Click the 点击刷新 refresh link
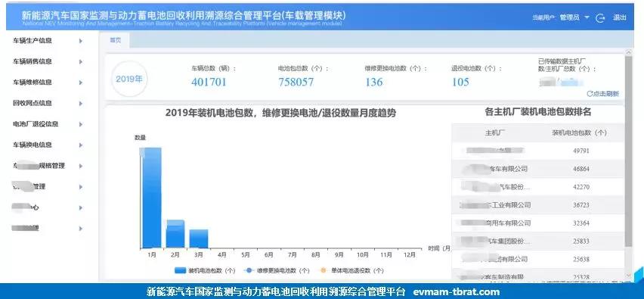The height and width of the screenshot is (299, 644). [x=603, y=94]
